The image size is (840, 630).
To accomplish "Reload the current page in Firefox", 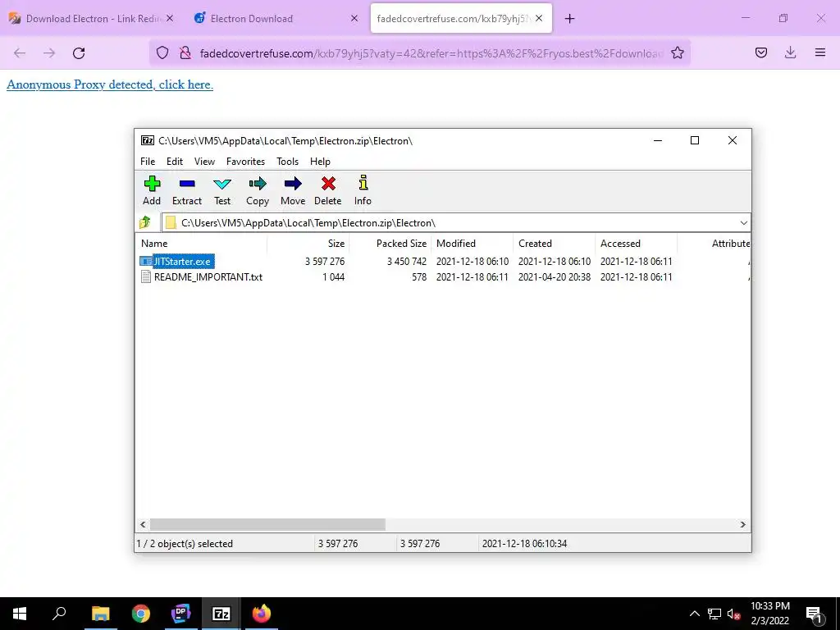I will 79,53.
